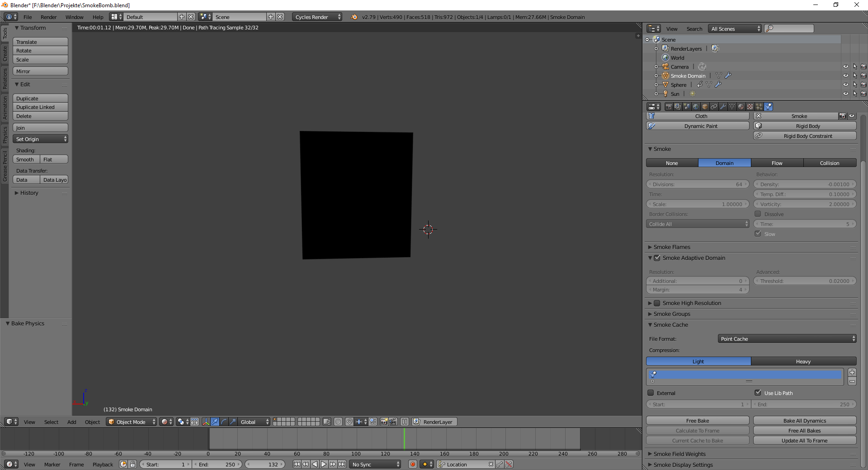Disable the Smoke Adaptive Domain checkbox
Screen dimensions: 868x470
[657, 258]
